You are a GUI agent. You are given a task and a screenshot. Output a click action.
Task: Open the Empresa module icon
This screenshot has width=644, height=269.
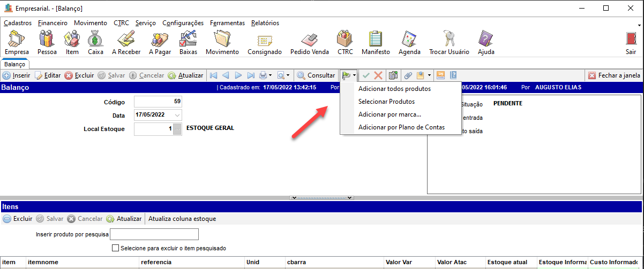[x=17, y=42]
